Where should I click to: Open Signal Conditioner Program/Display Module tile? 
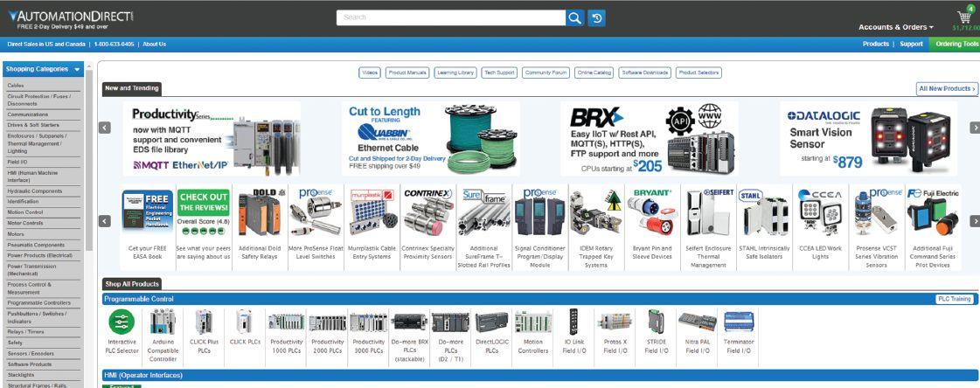pyautogui.click(x=540, y=227)
